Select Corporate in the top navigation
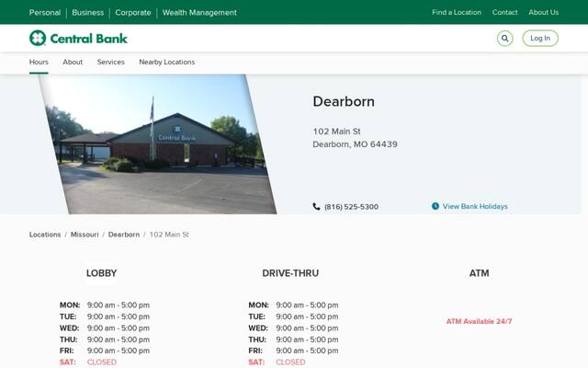Screen dimensions: 588x368 (132, 12)
